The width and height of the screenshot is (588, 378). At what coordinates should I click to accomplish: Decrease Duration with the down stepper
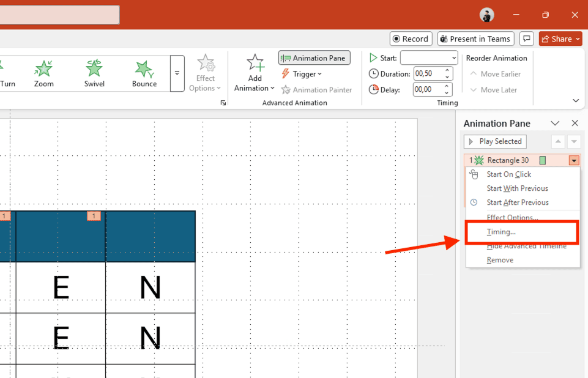(x=447, y=77)
